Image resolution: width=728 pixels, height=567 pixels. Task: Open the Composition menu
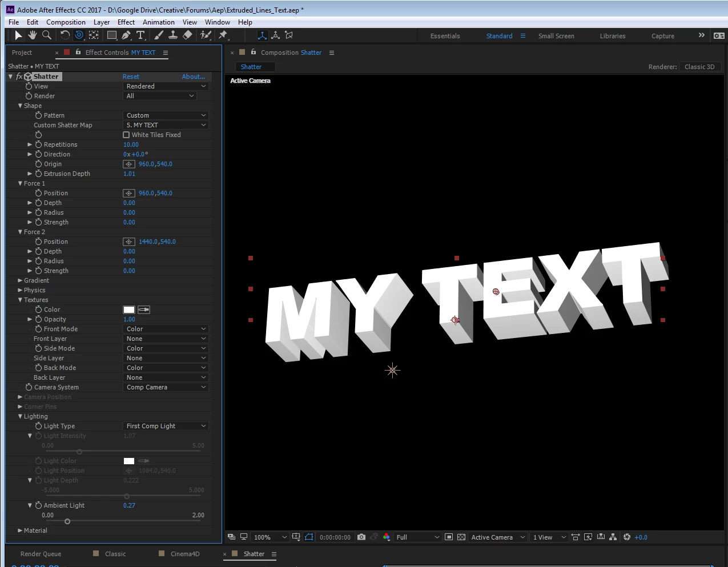pos(66,22)
